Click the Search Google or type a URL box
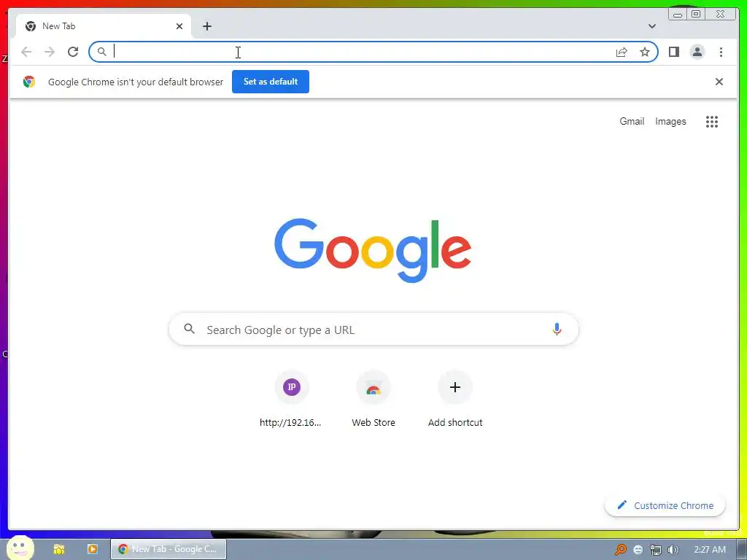 (x=373, y=329)
